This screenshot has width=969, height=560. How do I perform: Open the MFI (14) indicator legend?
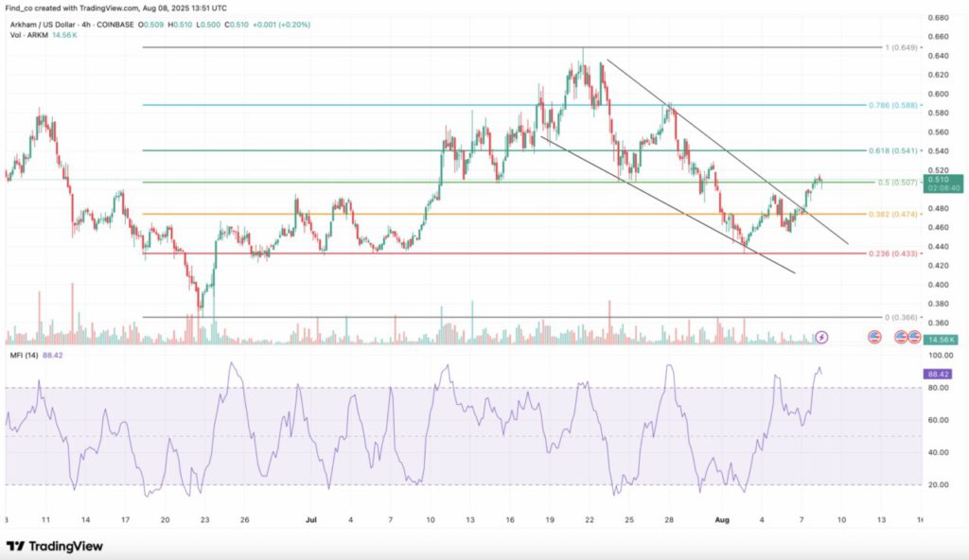26,356
